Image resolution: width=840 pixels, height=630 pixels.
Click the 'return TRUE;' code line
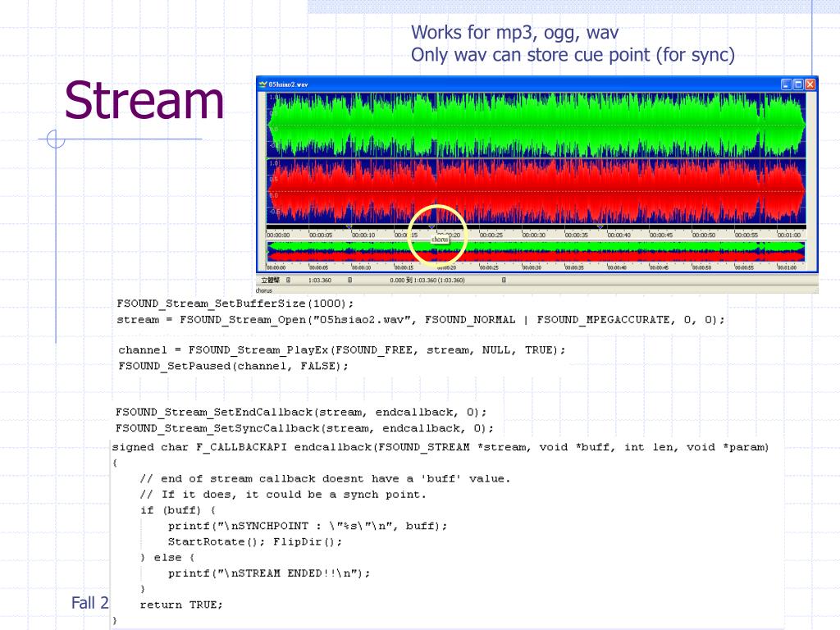181,605
